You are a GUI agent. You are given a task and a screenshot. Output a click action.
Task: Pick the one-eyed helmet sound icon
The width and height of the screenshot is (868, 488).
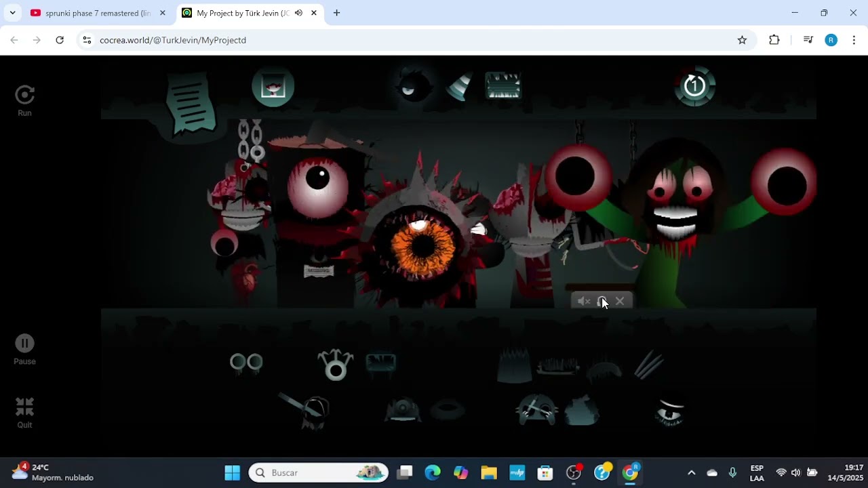[403, 410]
